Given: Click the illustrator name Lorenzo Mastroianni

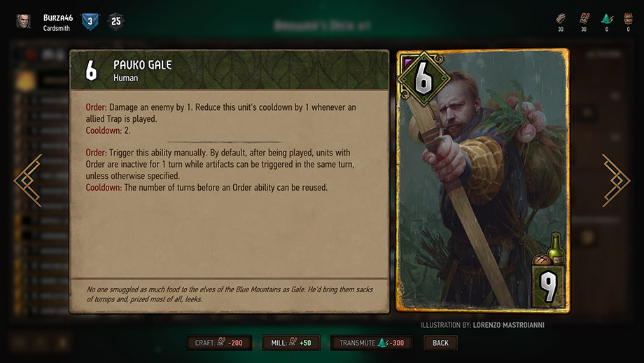Looking at the screenshot, I should (508, 325).
